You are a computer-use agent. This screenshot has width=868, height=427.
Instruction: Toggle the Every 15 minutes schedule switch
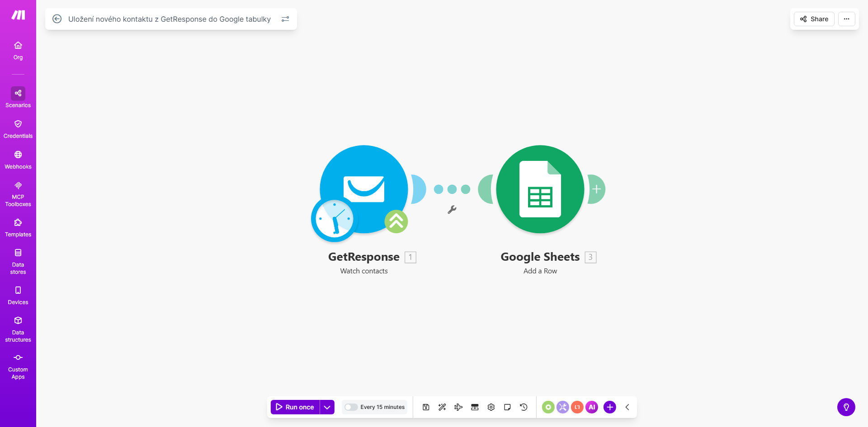351,407
